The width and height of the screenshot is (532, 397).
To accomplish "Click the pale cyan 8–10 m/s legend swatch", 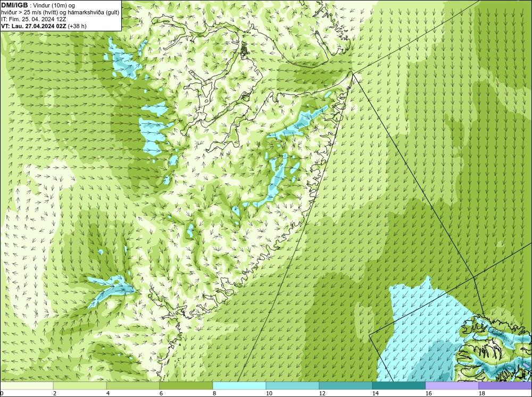I will coord(239,386).
